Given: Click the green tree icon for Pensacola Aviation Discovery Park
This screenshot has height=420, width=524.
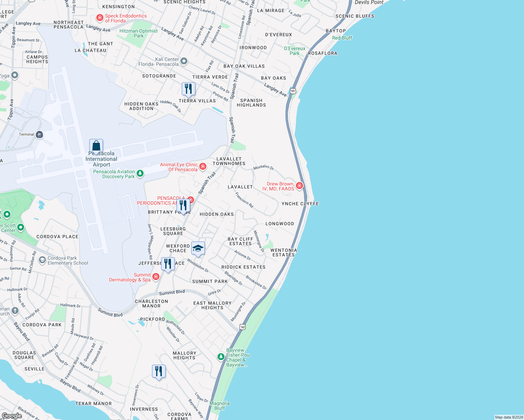Looking at the screenshot, I should [140, 173].
